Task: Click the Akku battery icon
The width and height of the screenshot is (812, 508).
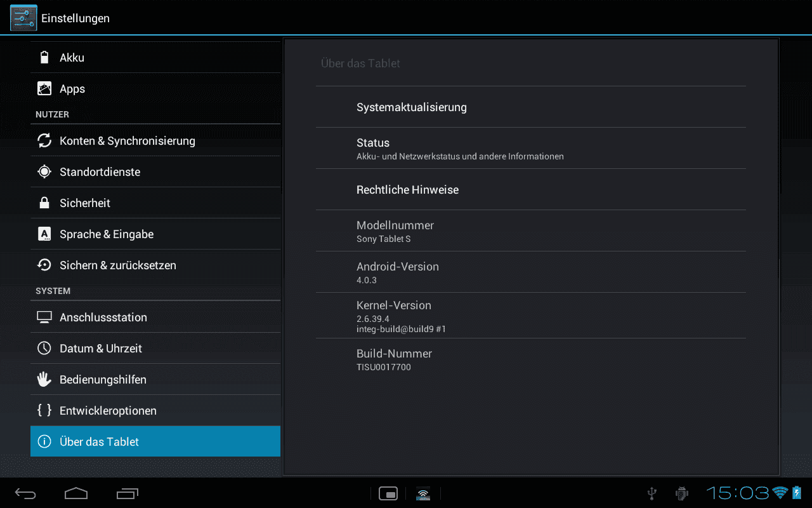Action: [44, 57]
